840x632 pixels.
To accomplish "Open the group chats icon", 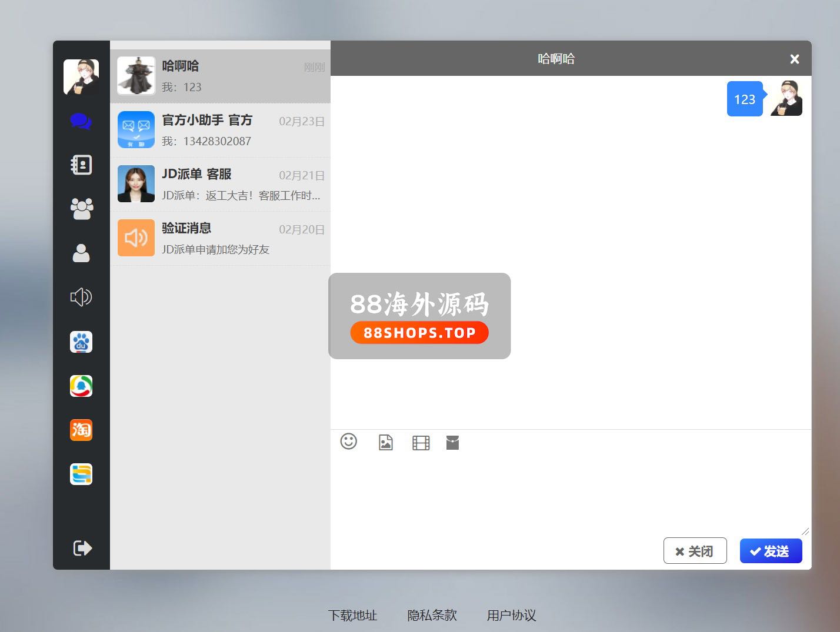I will 81,209.
